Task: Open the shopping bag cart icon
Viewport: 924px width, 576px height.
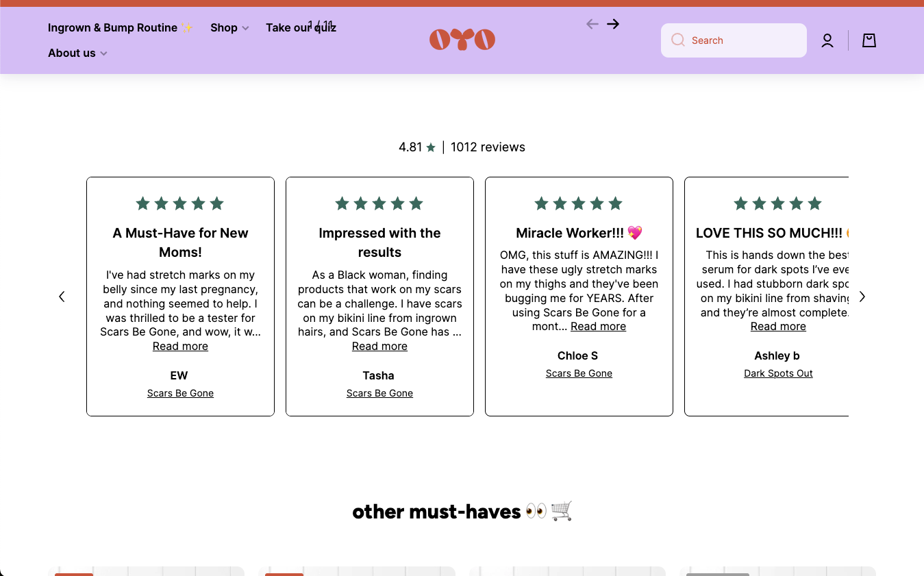Action: pyautogui.click(x=869, y=40)
